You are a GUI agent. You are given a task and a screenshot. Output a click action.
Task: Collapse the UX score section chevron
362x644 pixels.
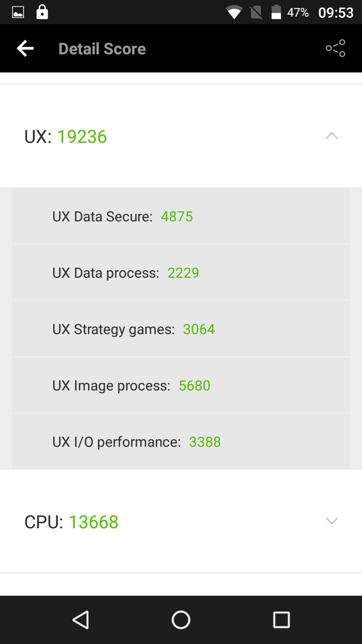[x=332, y=136]
